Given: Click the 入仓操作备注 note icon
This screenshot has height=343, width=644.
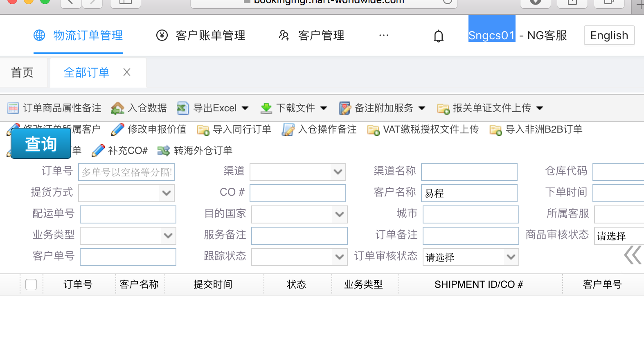Looking at the screenshot, I should pyautogui.click(x=288, y=130).
